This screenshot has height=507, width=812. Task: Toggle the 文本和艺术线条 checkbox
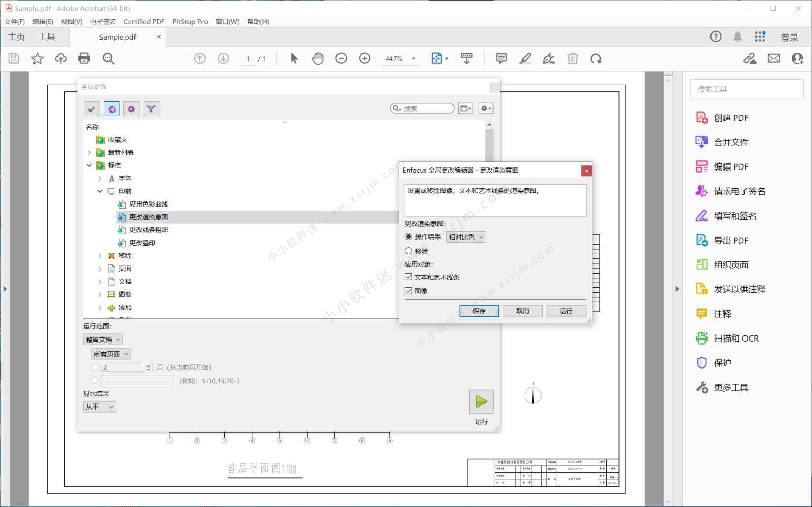[x=409, y=277]
